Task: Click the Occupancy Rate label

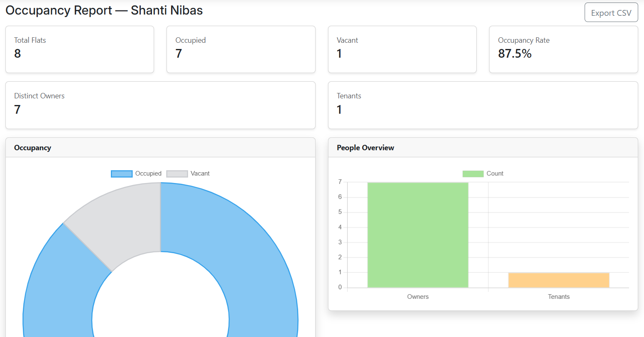Action: 524,40
